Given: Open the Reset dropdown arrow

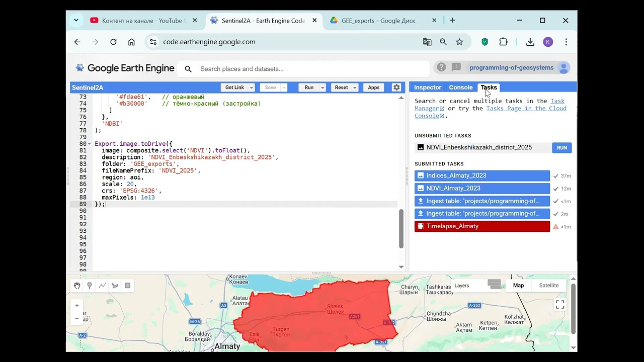Looking at the screenshot, I should point(355,87).
